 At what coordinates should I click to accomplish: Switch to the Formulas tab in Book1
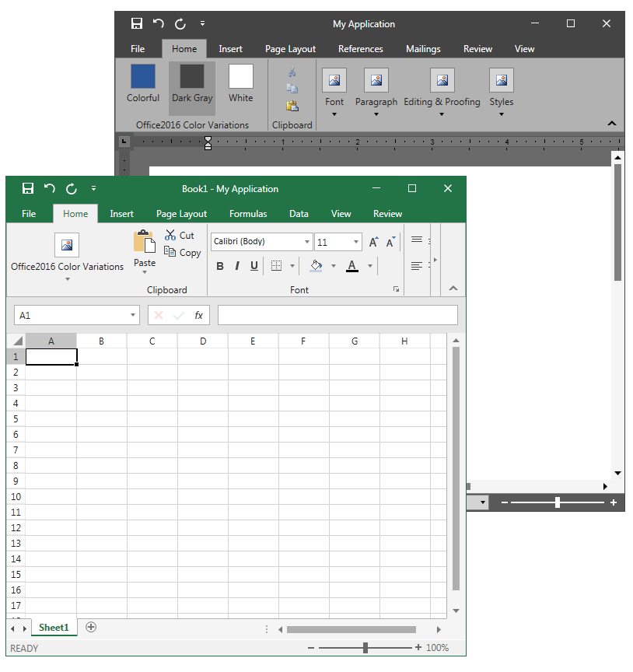point(248,214)
